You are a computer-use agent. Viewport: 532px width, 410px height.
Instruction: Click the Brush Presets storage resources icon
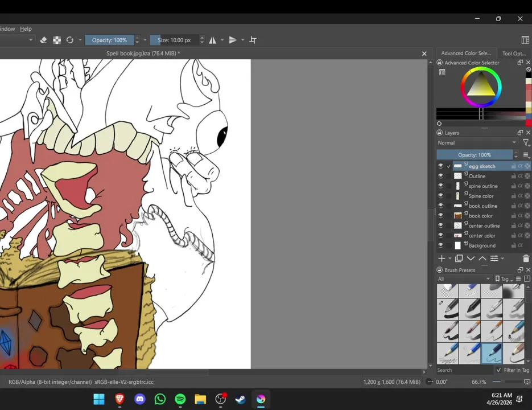click(527, 278)
